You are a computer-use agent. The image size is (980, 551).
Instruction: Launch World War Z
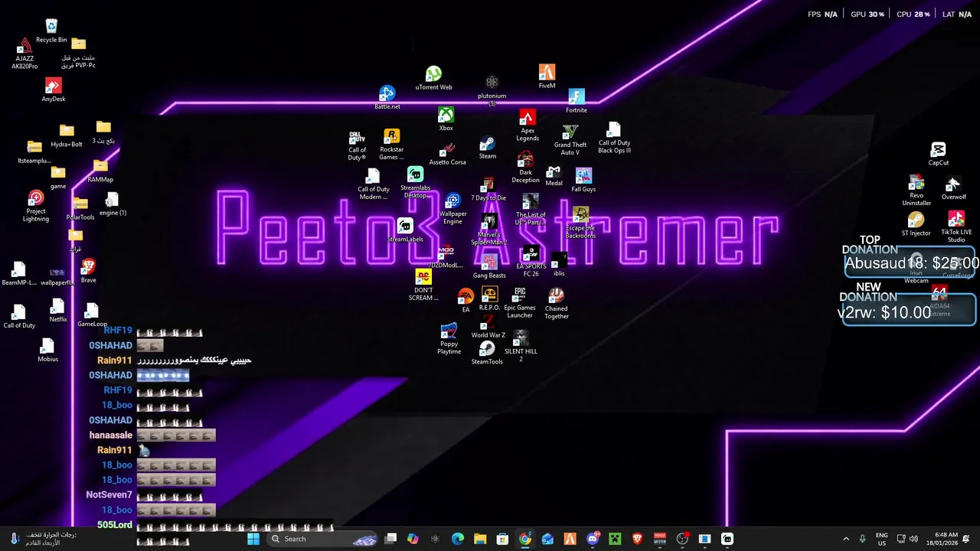[488, 326]
